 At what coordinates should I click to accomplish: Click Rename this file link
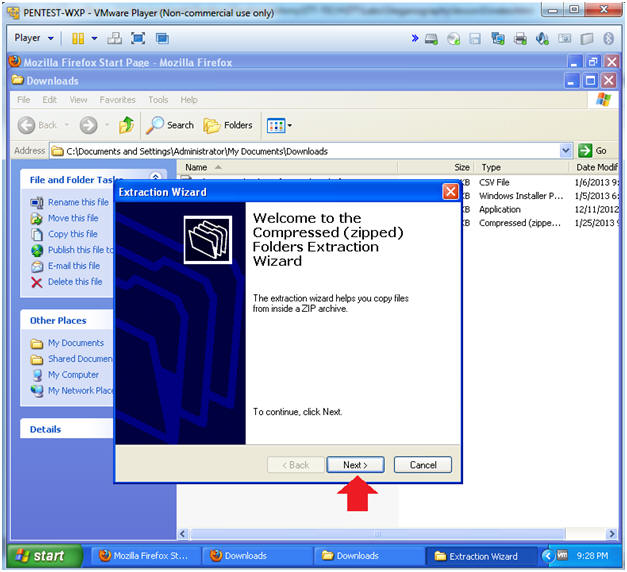click(x=78, y=202)
